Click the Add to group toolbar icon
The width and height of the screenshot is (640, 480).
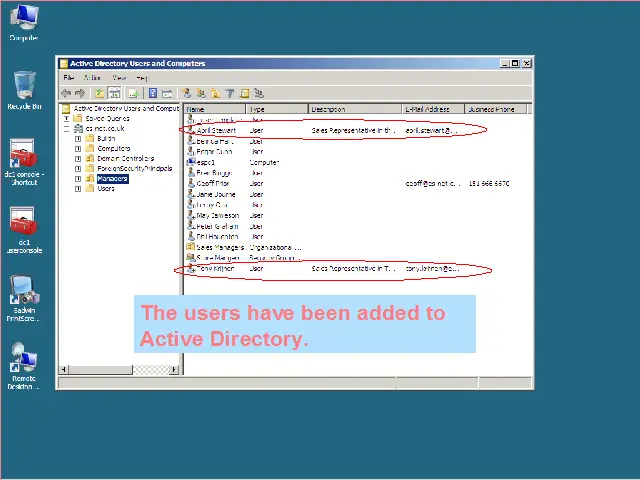click(259, 93)
